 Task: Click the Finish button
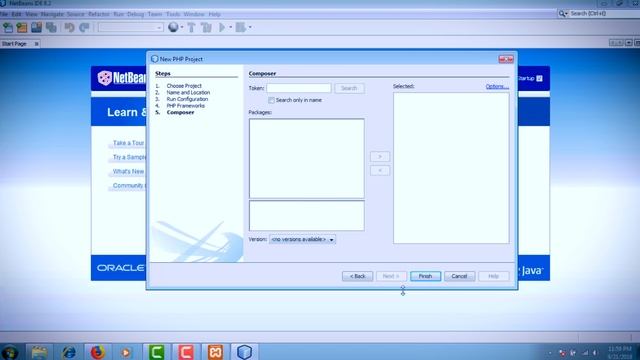point(425,276)
